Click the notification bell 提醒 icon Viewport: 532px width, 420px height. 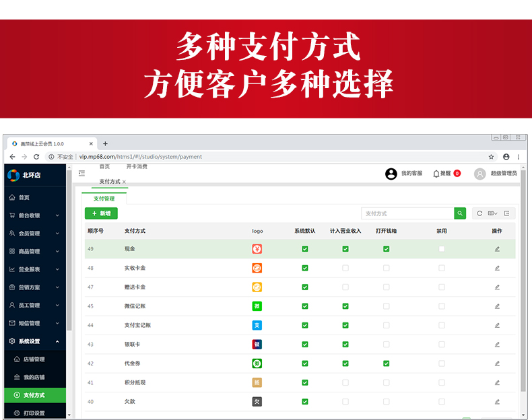436,174
